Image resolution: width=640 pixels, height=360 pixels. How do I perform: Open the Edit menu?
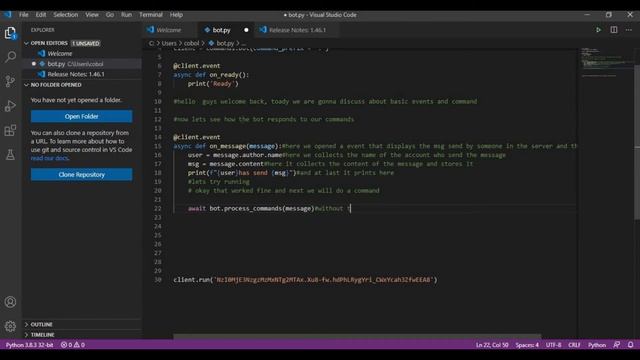coord(41,15)
